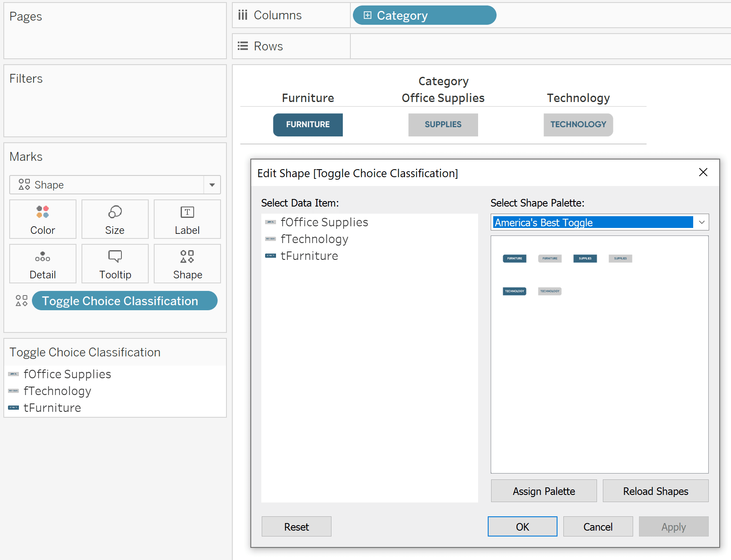Open the Detail marks card
This screenshot has height=560, width=731.
click(x=43, y=264)
